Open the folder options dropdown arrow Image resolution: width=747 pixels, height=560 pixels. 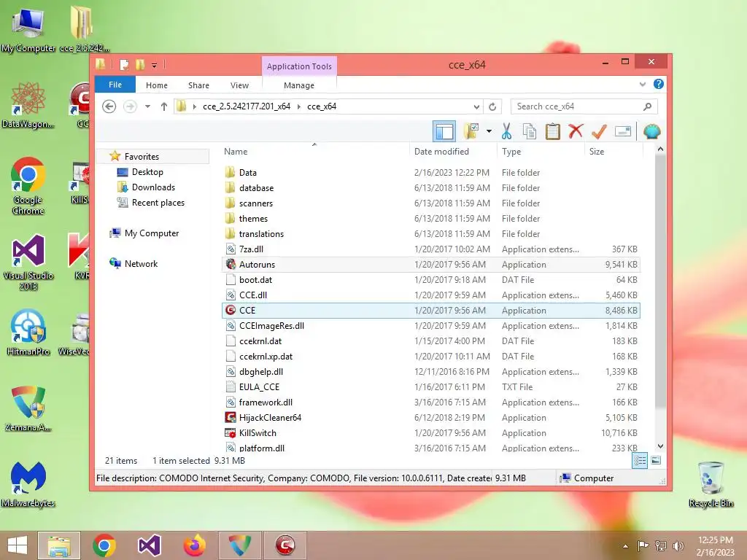(x=489, y=131)
